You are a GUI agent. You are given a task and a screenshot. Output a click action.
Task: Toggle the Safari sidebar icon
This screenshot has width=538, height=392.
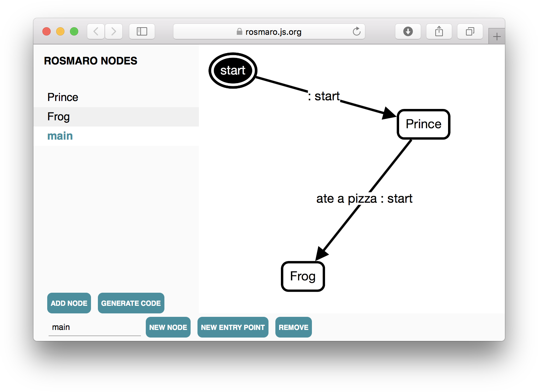(x=142, y=32)
